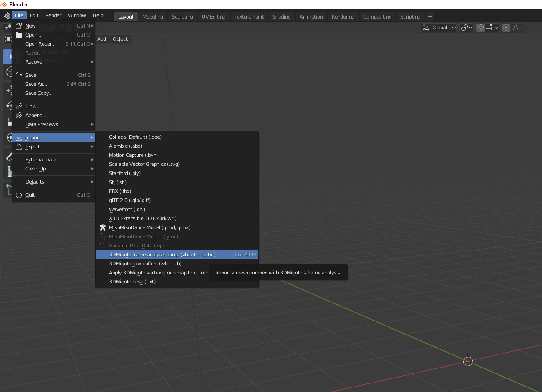The width and height of the screenshot is (542, 392).
Task: Switch to the Scripting workspace tab
Action: [x=410, y=17]
